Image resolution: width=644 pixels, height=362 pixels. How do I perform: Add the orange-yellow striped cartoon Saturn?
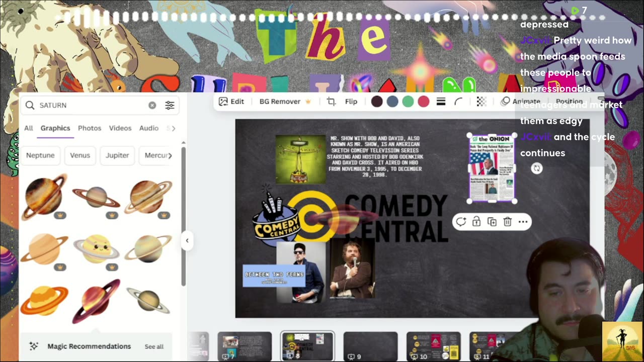(x=44, y=300)
